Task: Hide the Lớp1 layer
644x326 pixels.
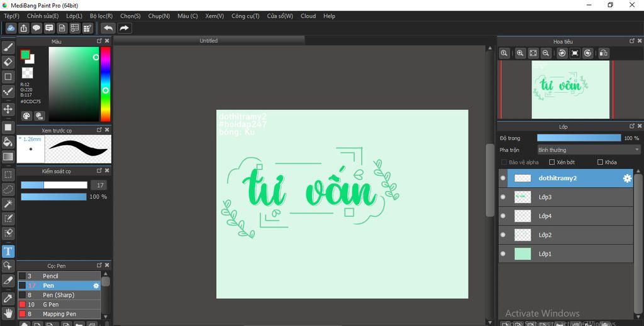Action: click(x=502, y=253)
